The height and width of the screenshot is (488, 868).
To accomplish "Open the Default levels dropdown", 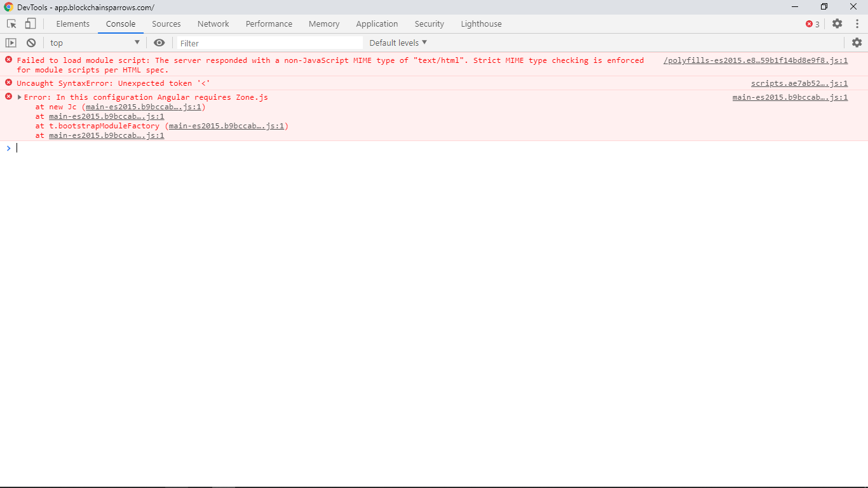I will [397, 43].
